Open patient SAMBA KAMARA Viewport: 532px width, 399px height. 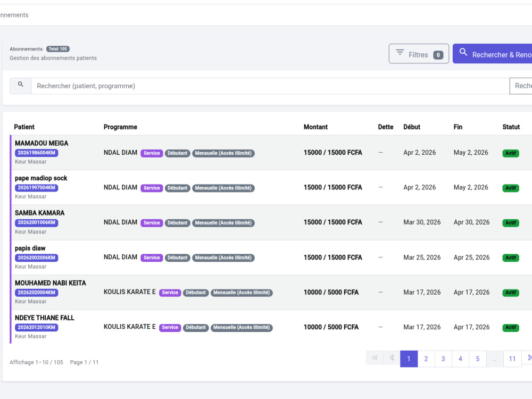pyautogui.click(x=40, y=213)
